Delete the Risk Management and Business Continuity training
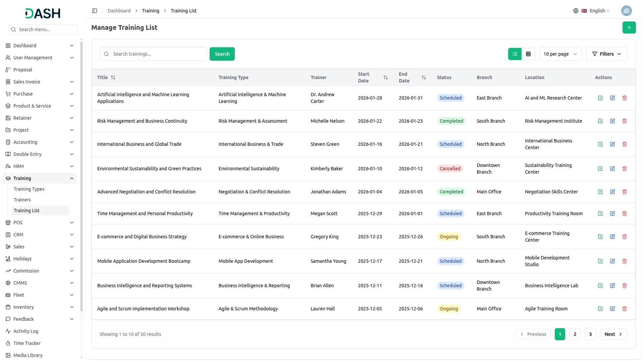 coord(625,121)
